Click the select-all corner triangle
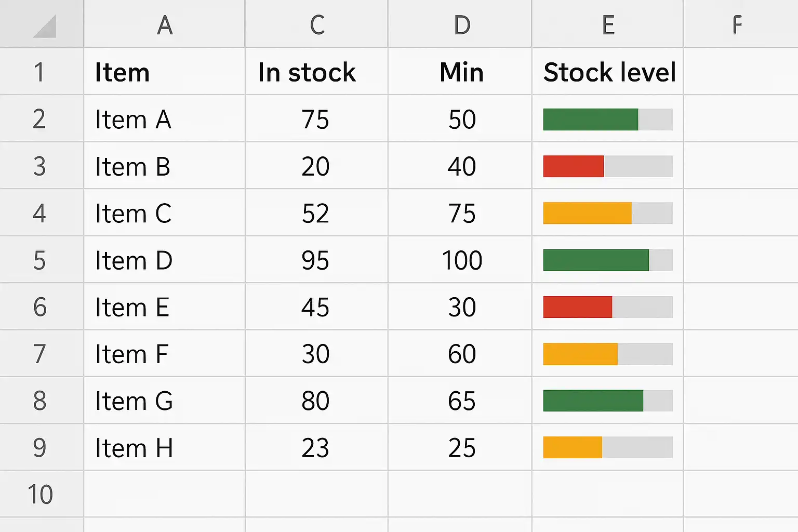The image size is (798, 532). click(46, 27)
